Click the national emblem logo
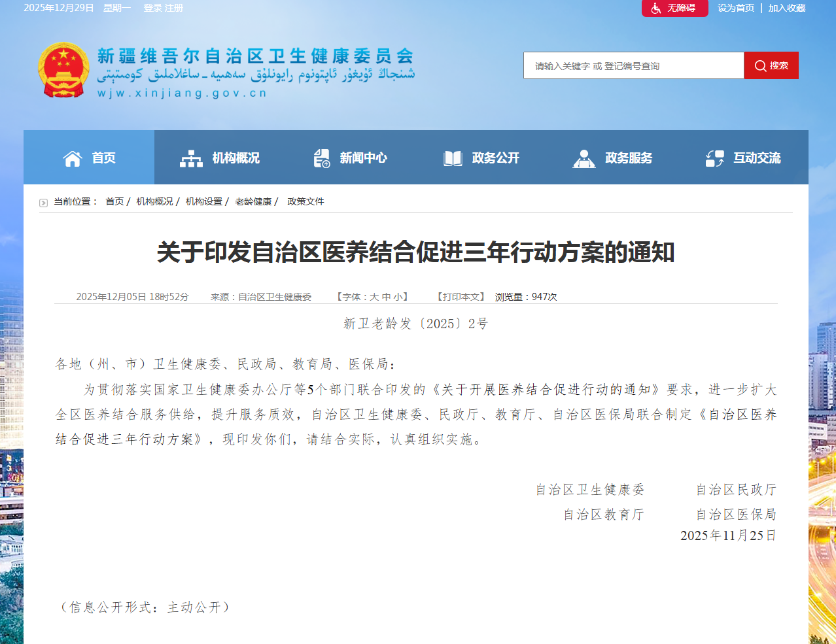836x644 pixels. pyautogui.click(x=63, y=70)
